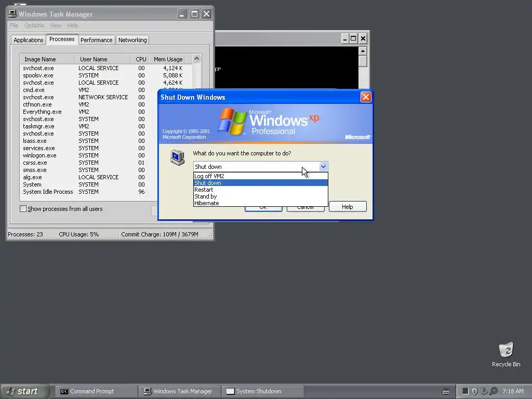Click the Help button in shutdown dialog

click(x=348, y=207)
